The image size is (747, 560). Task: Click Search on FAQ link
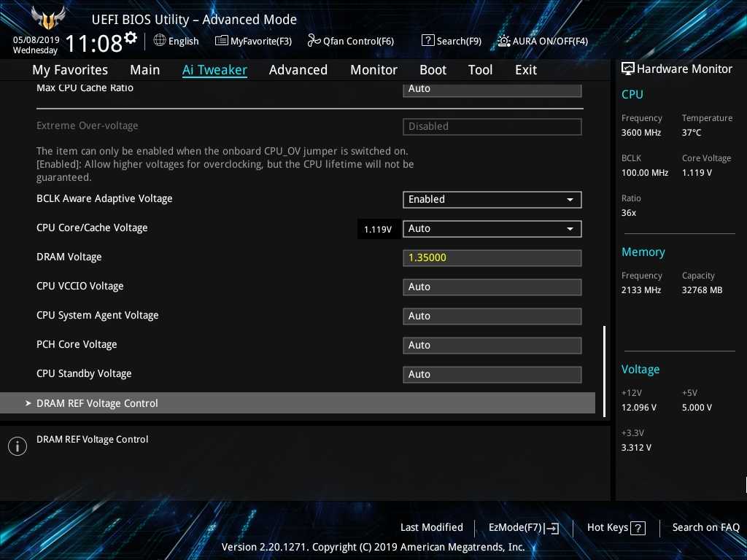(705, 527)
